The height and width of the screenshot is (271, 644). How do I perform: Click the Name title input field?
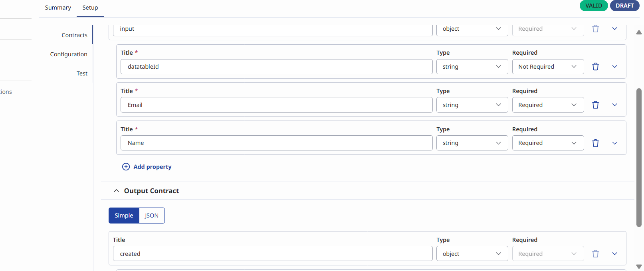pyautogui.click(x=276, y=143)
